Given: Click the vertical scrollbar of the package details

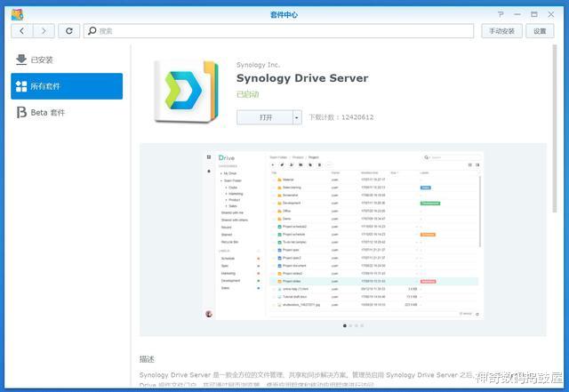Looking at the screenshot, I should tap(555, 129).
